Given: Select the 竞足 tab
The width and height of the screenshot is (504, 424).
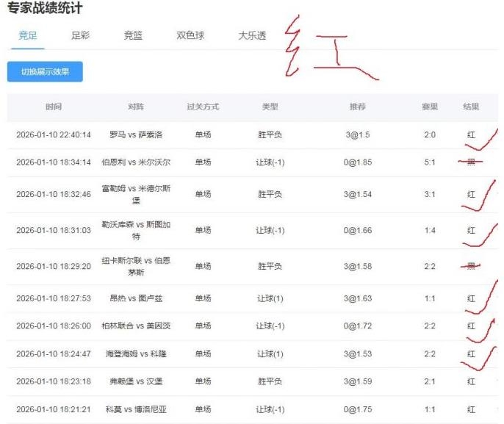Looking at the screenshot, I should coord(28,35).
